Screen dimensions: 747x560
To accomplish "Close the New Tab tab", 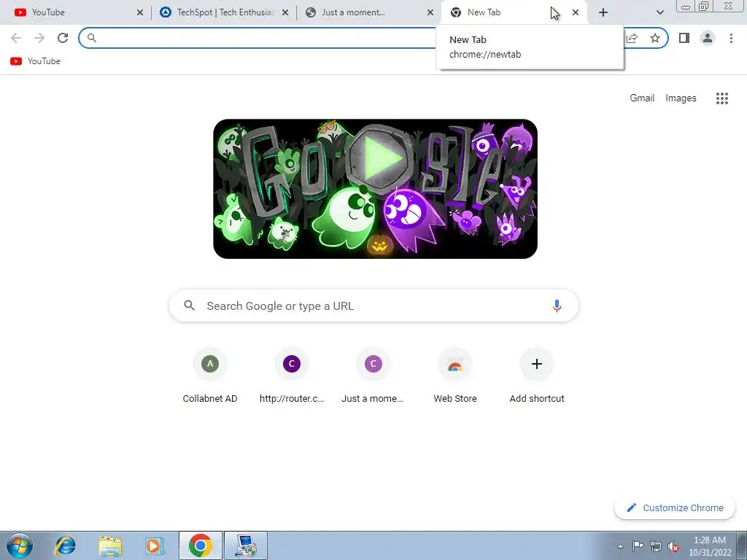I will click(x=576, y=12).
